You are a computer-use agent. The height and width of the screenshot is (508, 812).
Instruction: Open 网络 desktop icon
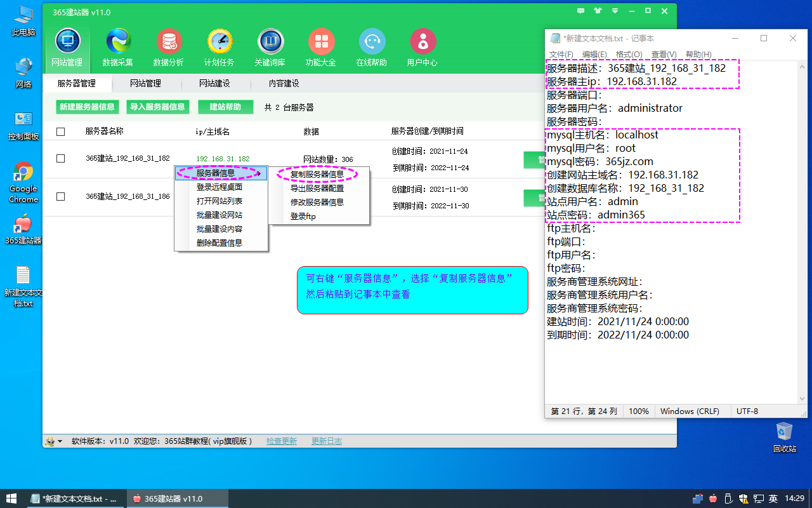tap(23, 73)
